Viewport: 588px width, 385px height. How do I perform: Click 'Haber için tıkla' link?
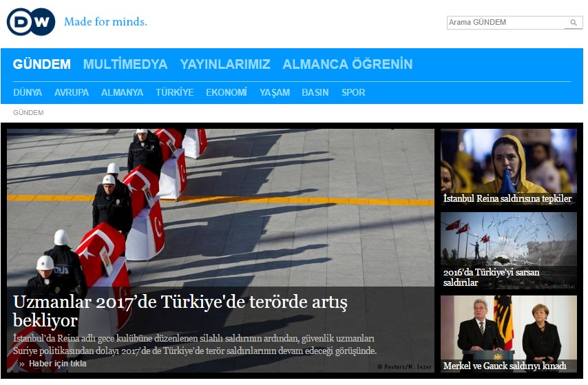pos(57,364)
